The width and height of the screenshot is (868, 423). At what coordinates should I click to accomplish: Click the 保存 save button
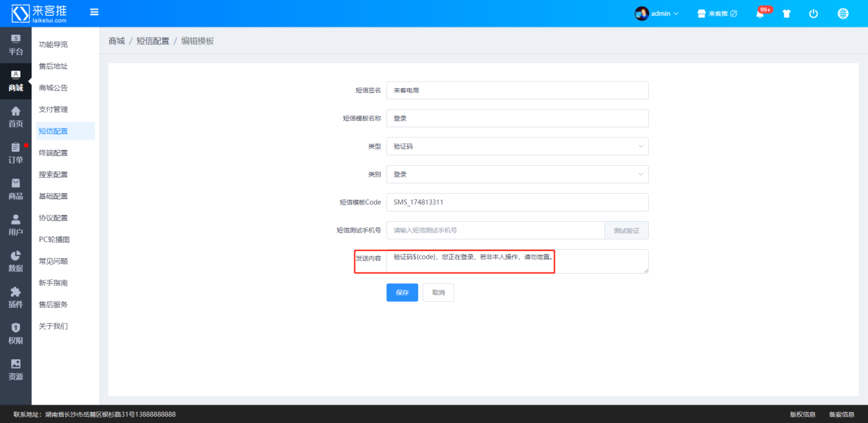(402, 292)
